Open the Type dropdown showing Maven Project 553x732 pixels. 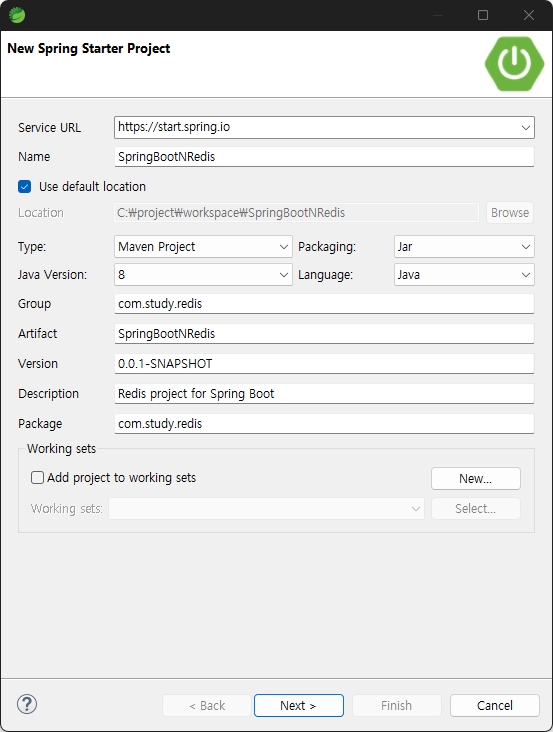pyautogui.click(x=203, y=246)
